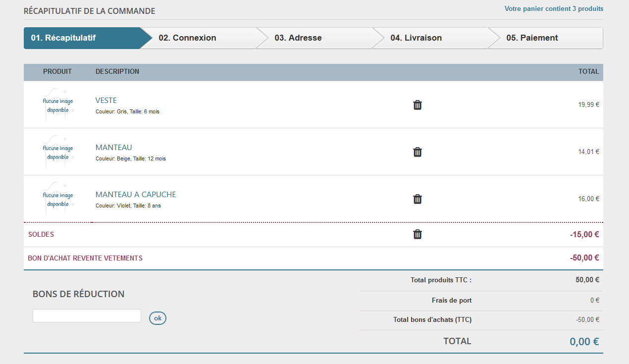Viewport: 629px width, 364px height.
Task: Click the MANTEAU A CAPUCHE thumbnail
Action: [x=58, y=199]
